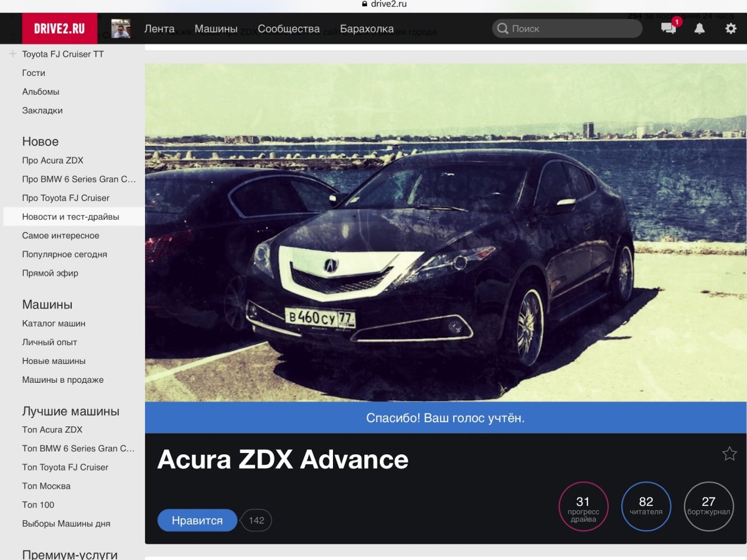The height and width of the screenshot is (560, 747).
Task: Open the 31 прогресс драйва circle
Action: coord(583,506)
